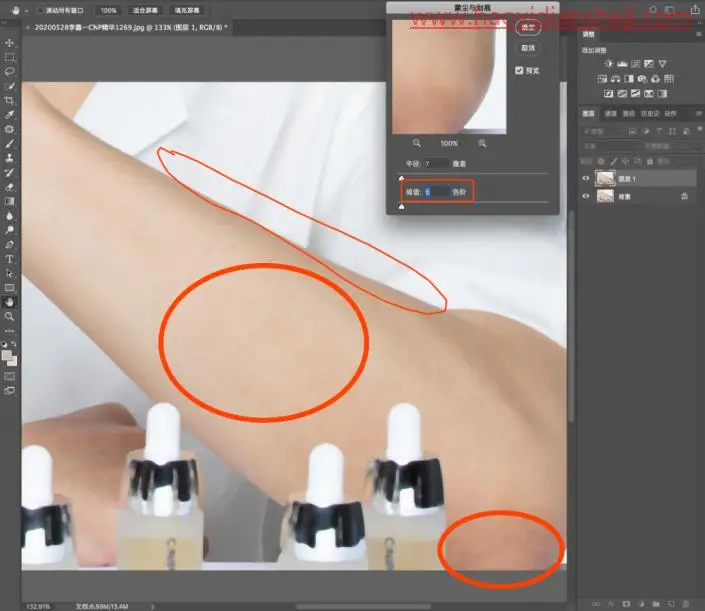
Task: Add a Color Lookup adjustment
Action: pyautogui.click(x=669, y=79)
